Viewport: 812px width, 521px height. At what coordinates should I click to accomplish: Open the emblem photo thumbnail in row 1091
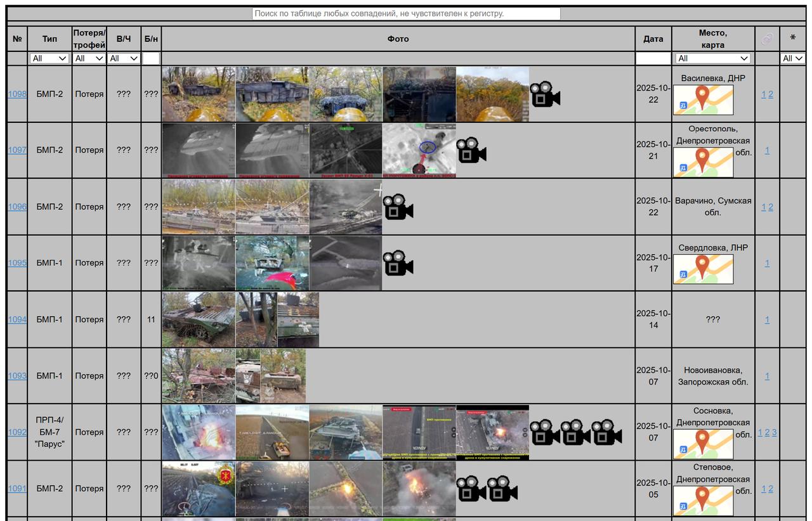point(199,489)
